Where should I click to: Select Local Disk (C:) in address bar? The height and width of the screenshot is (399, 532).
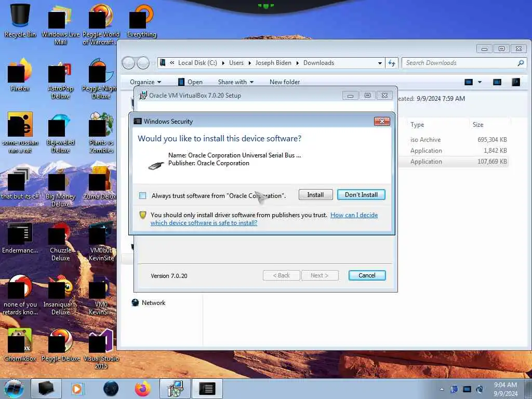197,63
